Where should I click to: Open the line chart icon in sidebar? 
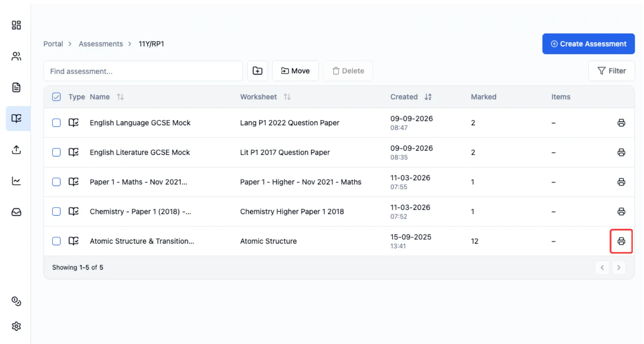point(16,181)
